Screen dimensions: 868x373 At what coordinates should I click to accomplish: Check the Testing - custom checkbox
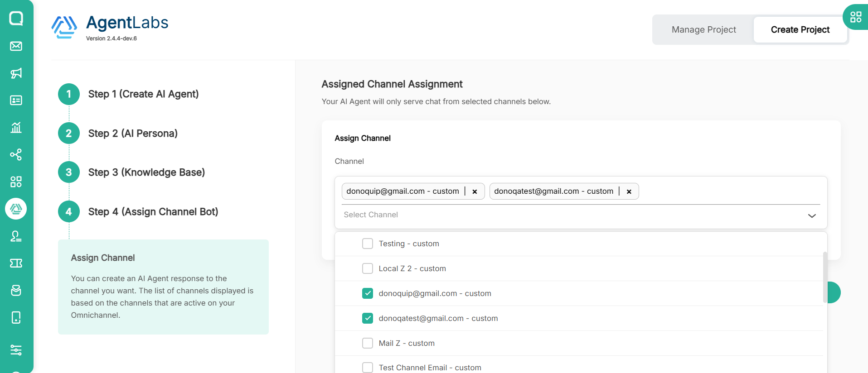pyautogui.click(x=368, y=244)
